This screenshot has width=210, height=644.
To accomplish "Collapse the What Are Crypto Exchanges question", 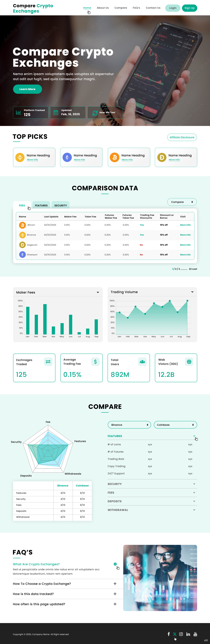I will tap(115, 564).
